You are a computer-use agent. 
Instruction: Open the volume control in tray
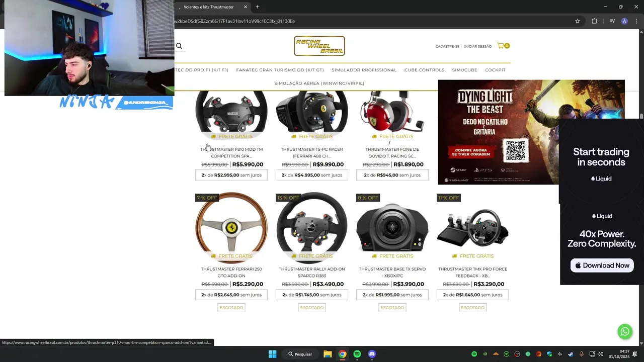[600, 354]
